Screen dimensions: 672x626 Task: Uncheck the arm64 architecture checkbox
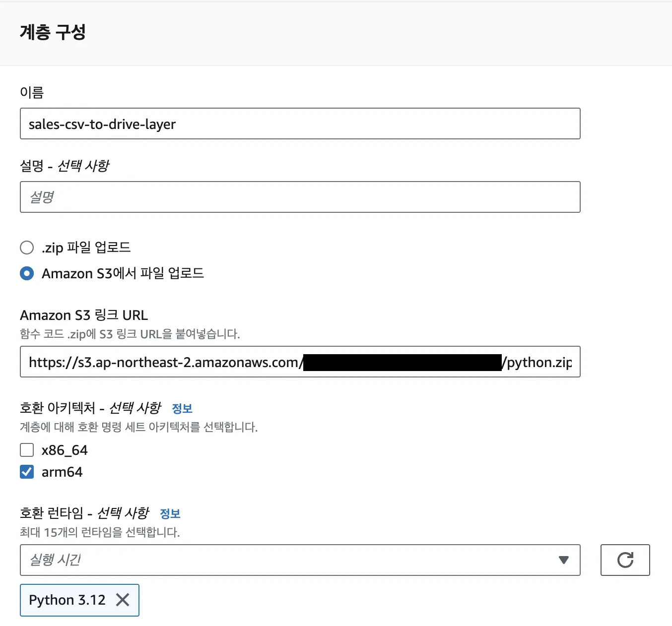click(x=27, y=472)
